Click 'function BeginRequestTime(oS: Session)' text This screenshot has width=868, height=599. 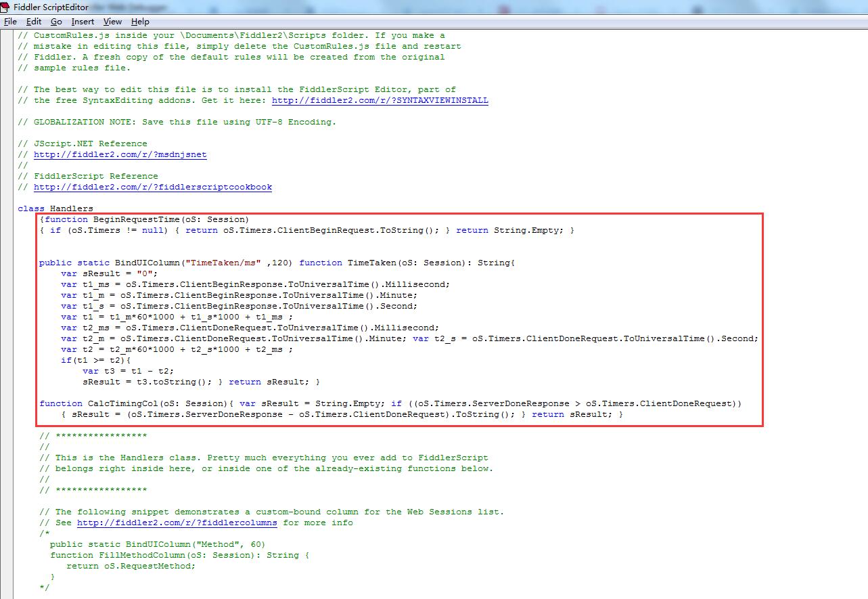click(147, 219)
